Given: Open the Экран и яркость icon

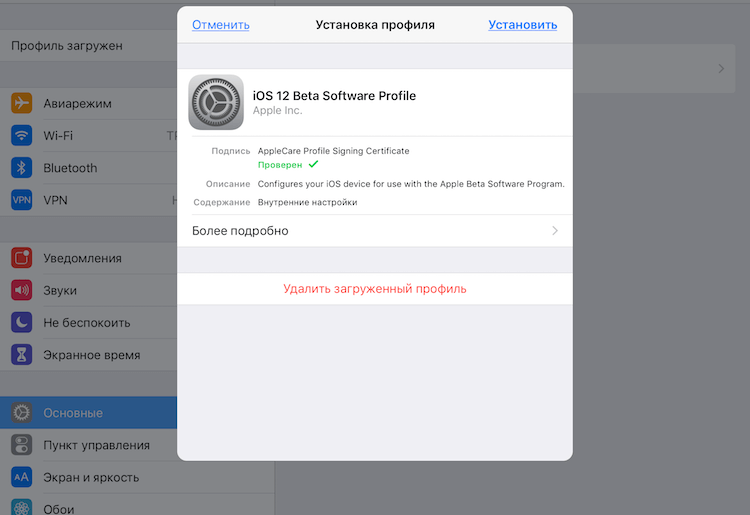Looking at the screenshot, I should coord(22,477).
